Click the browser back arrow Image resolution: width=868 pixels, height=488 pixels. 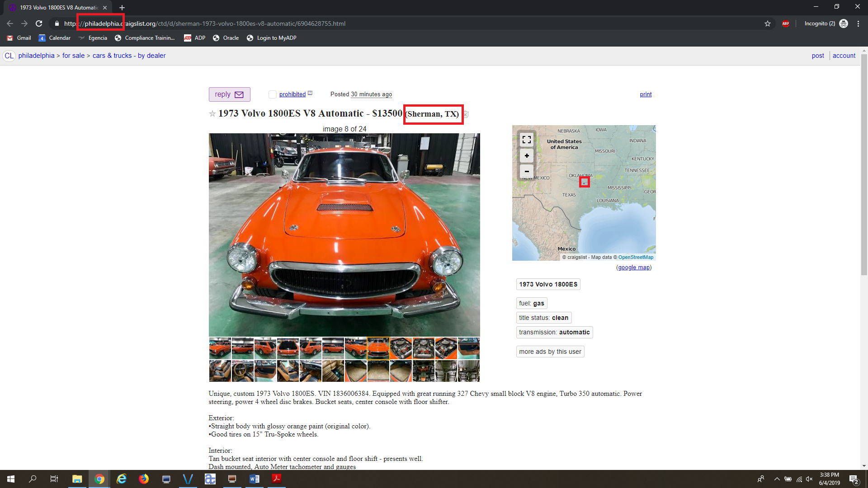10,23
